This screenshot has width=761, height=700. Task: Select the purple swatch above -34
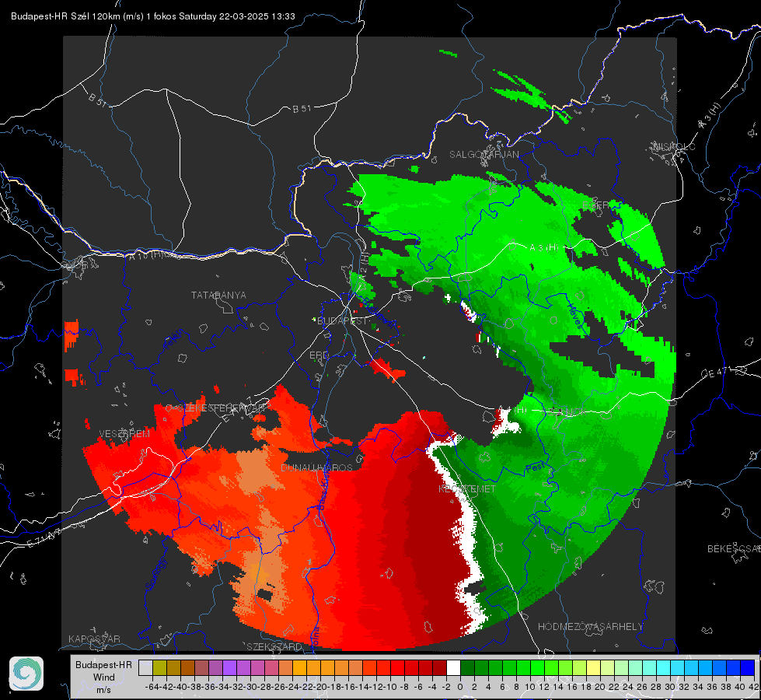(x=229, y=668)
